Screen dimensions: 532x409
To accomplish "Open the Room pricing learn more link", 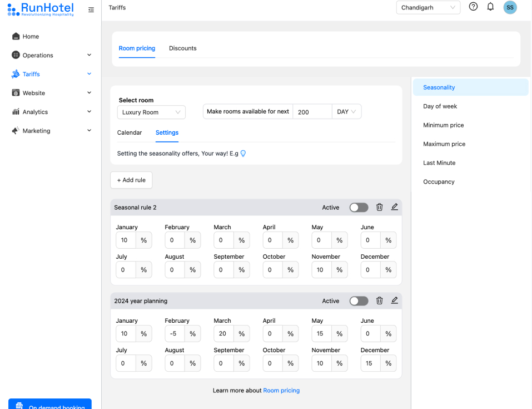I will pyautogui.click(x=281, y=390).
